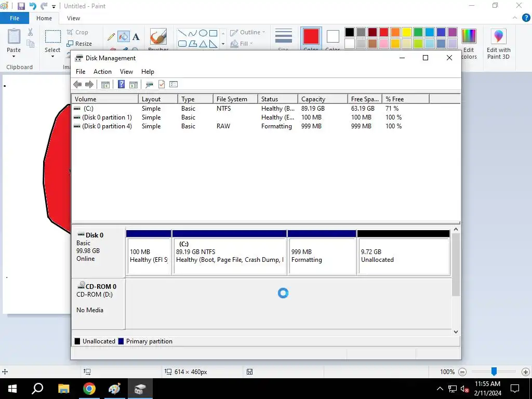Choose the Curve shape in Paint
This screenshot has width=532, height=399.
[192, 33]
